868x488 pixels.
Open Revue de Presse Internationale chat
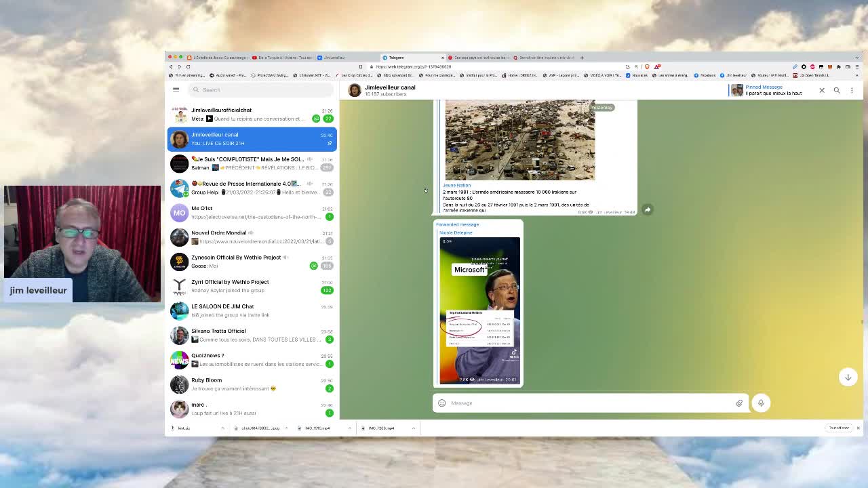[x=252, y=188]
